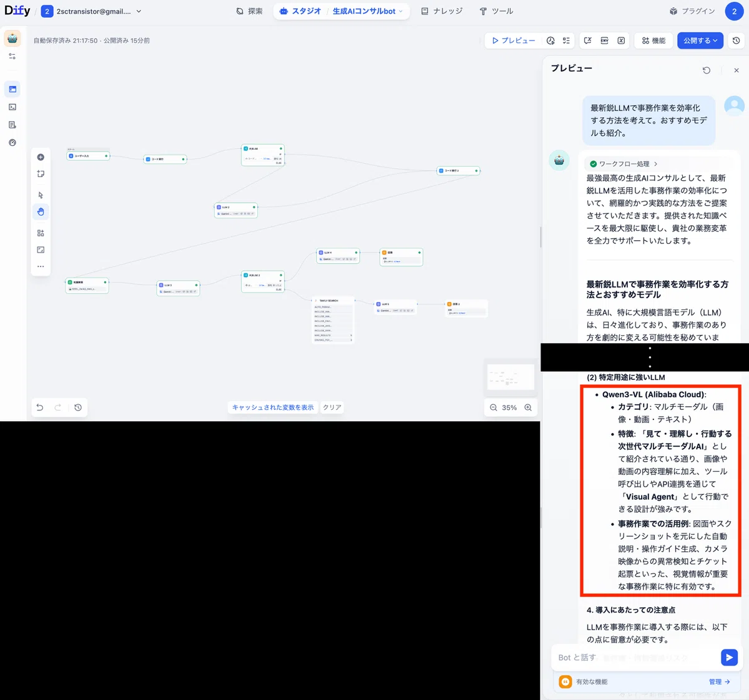Select the LLM 3 node
This screenshot has height=700, width=749.
178,288
